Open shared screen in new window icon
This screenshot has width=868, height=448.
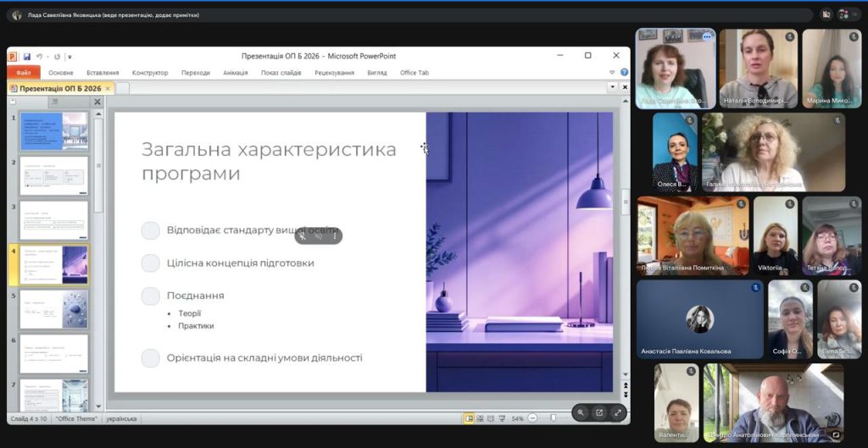coord(599,412)
